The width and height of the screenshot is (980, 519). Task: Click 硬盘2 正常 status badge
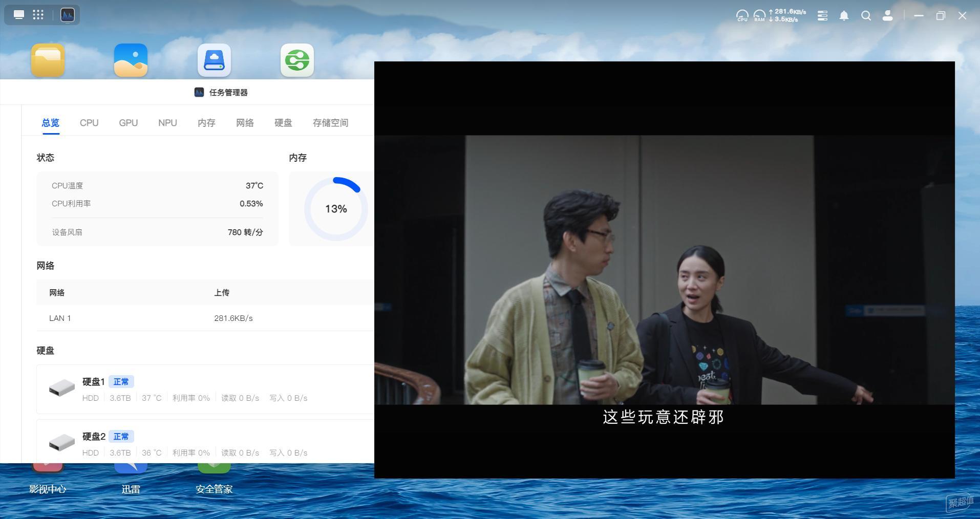[121, 437]
